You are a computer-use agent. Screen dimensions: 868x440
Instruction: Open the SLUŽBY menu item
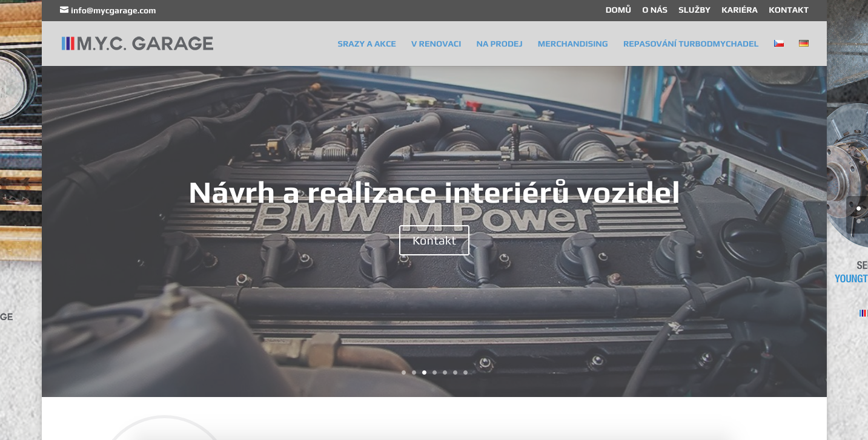(695, 10)
